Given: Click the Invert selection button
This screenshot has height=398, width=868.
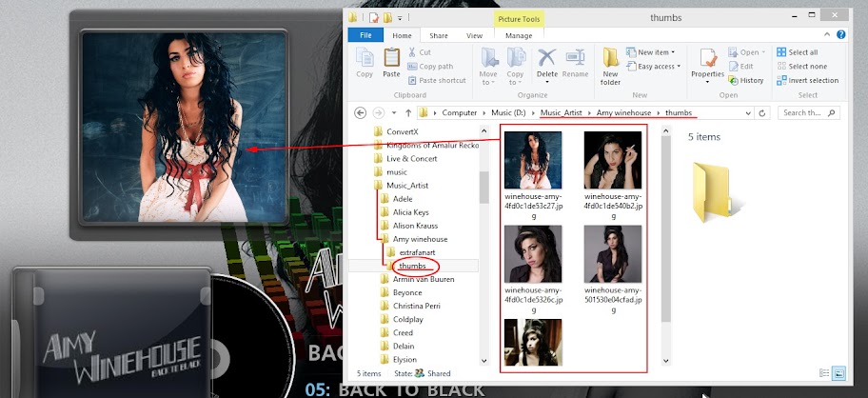Looking at the screenshot, I should click(x=808, y=80).
